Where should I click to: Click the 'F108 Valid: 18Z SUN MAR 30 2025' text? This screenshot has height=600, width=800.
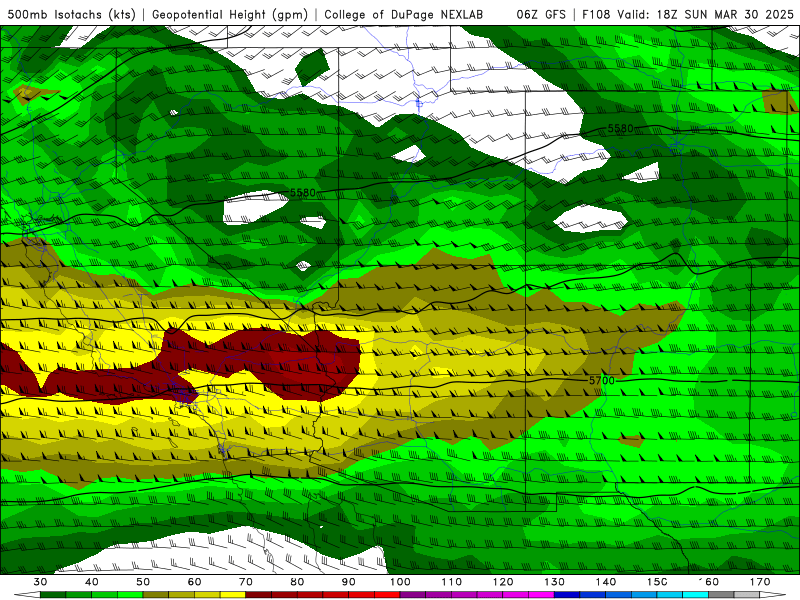(688, 14)
